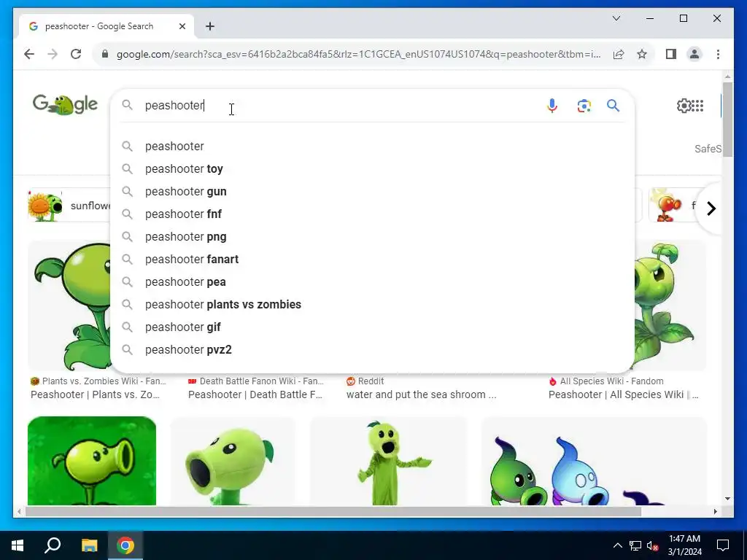The width and height of the screenshot is (747, 560).
Task: Open All Species Wiki Fandom result link
Action: click(623, 388)
